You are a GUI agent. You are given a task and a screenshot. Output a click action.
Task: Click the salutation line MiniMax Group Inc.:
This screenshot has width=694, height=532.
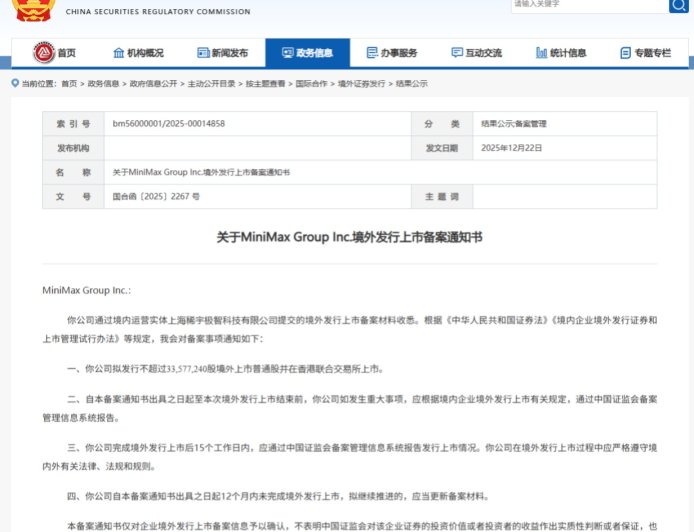pos(86,290)
